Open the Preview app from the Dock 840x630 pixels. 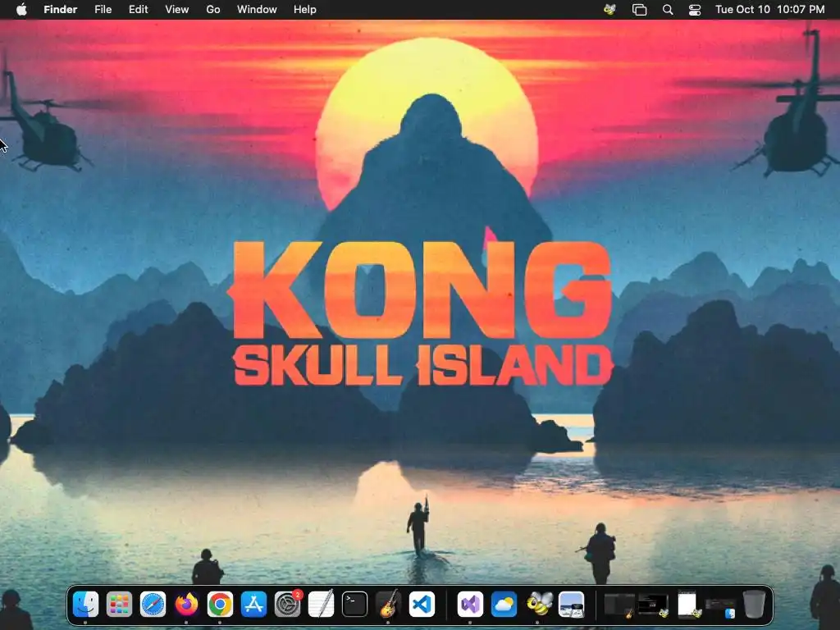(572, 605)
